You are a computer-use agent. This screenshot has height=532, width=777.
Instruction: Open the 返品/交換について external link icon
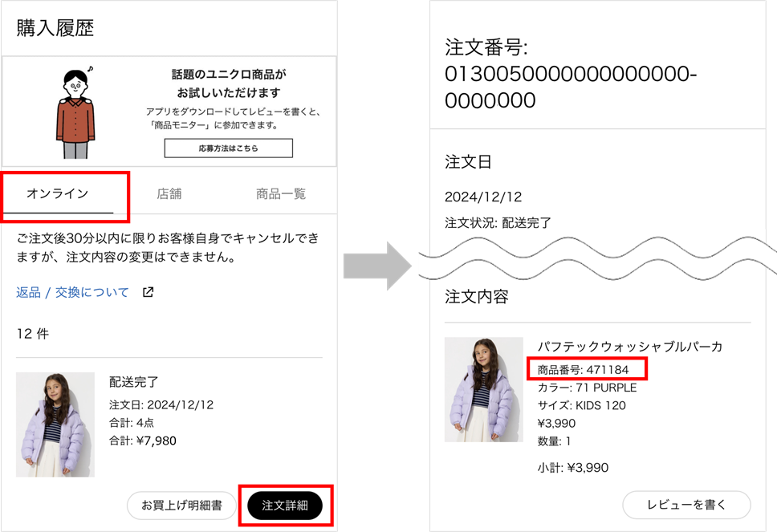click(x=147, y=292)
